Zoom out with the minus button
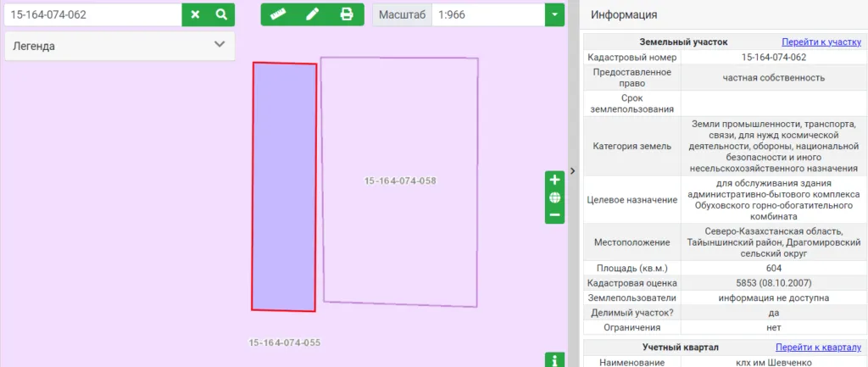This screenshot has height=367, width=868. pos(554,214)
